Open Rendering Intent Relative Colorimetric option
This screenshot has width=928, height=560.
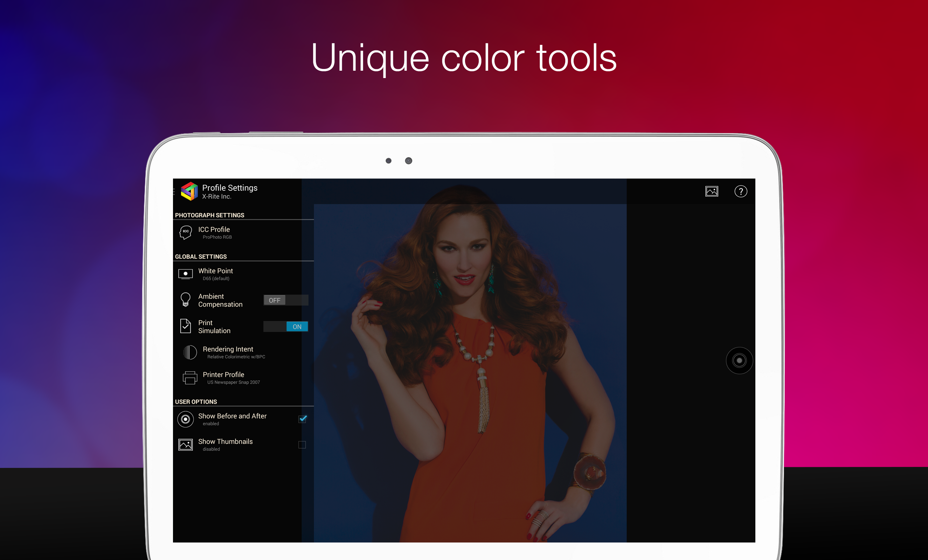tap(235, 352)
